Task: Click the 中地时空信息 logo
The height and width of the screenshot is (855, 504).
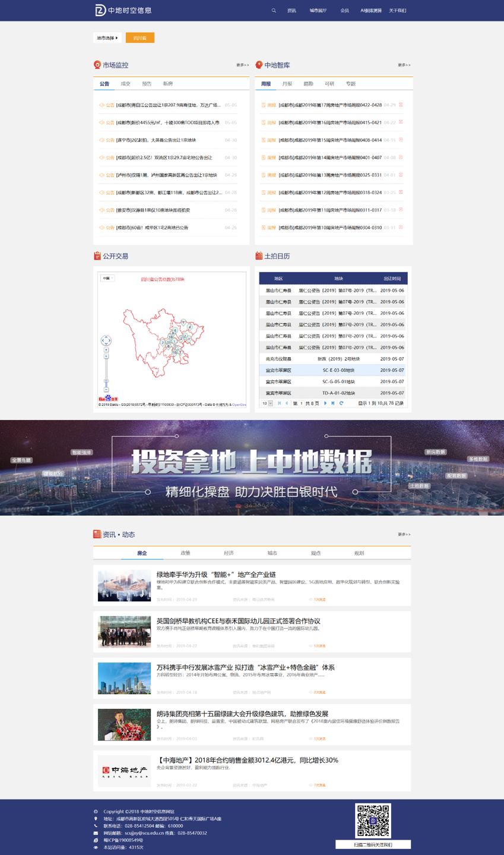Action: 123,10
